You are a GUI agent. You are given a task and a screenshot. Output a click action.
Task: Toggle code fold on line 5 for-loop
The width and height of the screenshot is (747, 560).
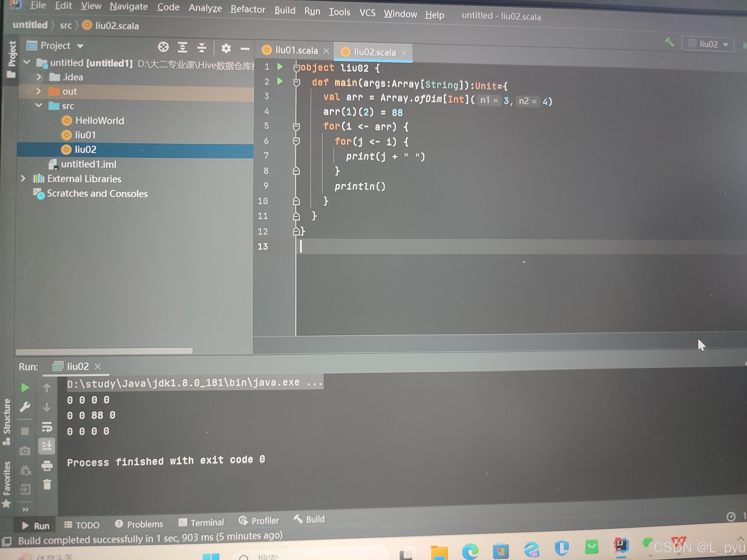point(296,127)
